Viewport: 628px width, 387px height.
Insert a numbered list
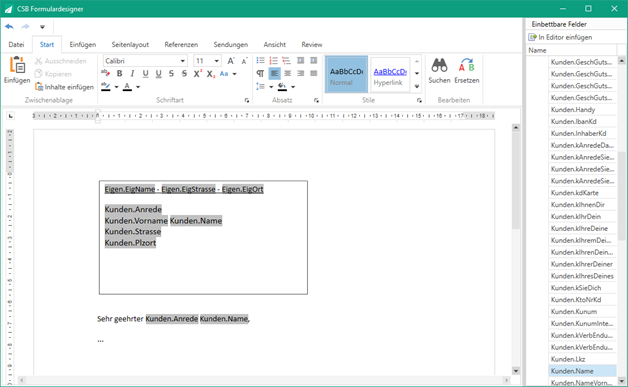pos(274,60)
